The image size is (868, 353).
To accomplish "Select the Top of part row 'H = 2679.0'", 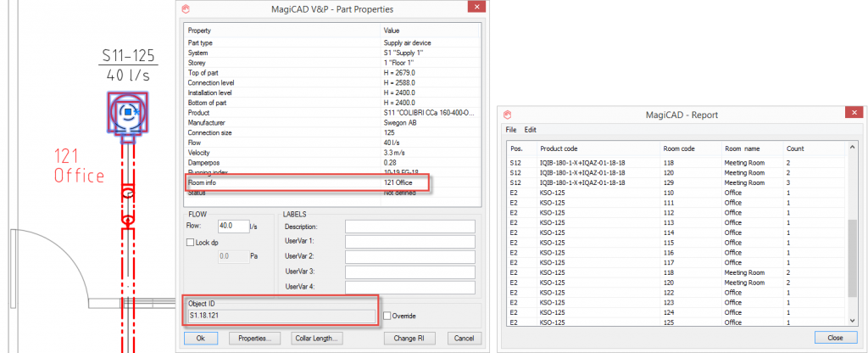I will pyautogui.click(x=332, y=73).
